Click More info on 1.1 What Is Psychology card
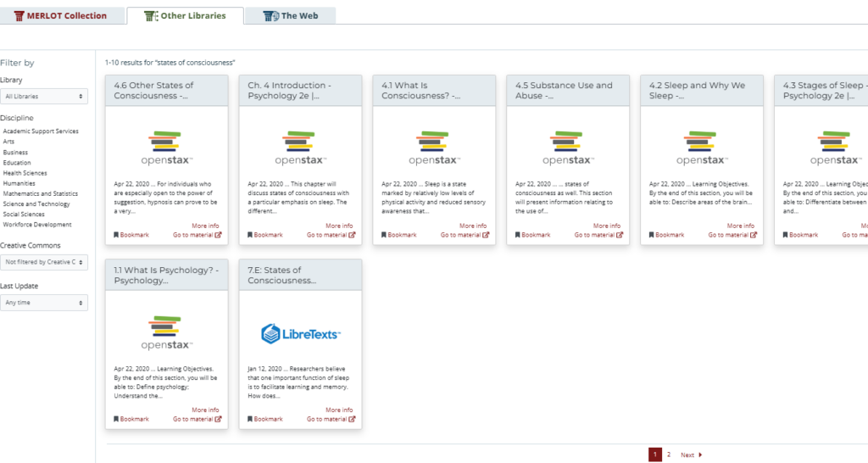 tap(205, 410)
